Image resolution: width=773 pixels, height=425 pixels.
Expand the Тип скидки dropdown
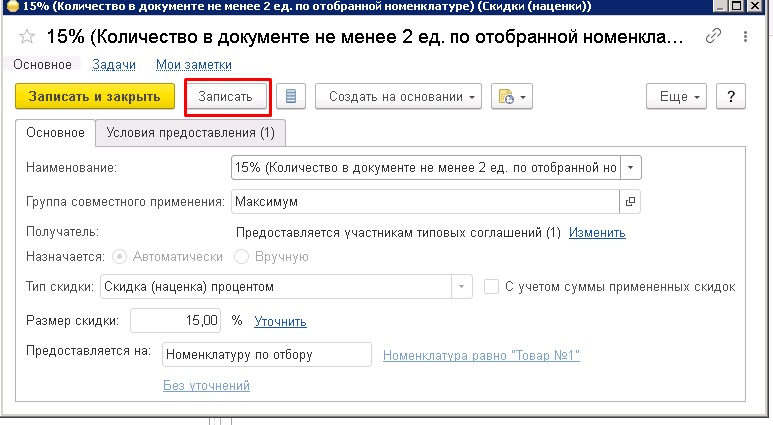point(461,286)
